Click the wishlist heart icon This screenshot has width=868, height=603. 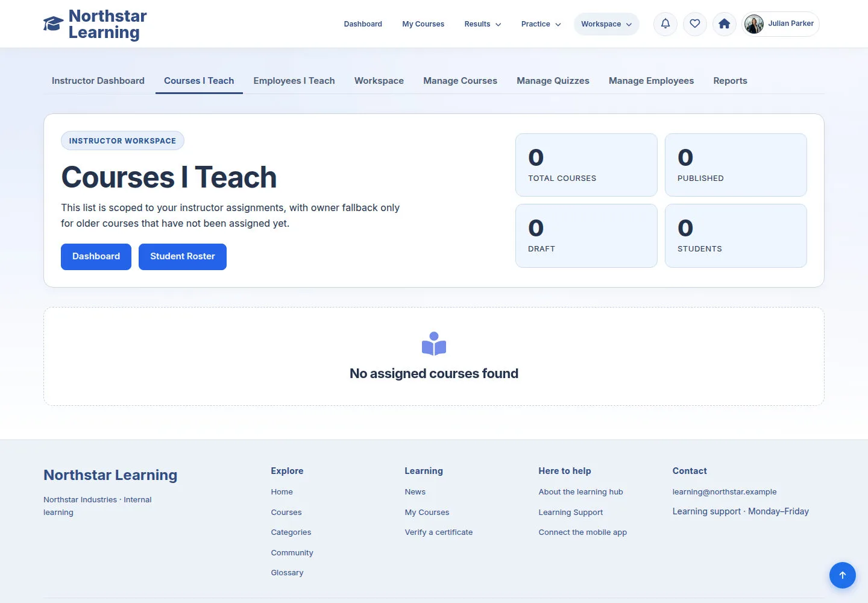(695, 24)
